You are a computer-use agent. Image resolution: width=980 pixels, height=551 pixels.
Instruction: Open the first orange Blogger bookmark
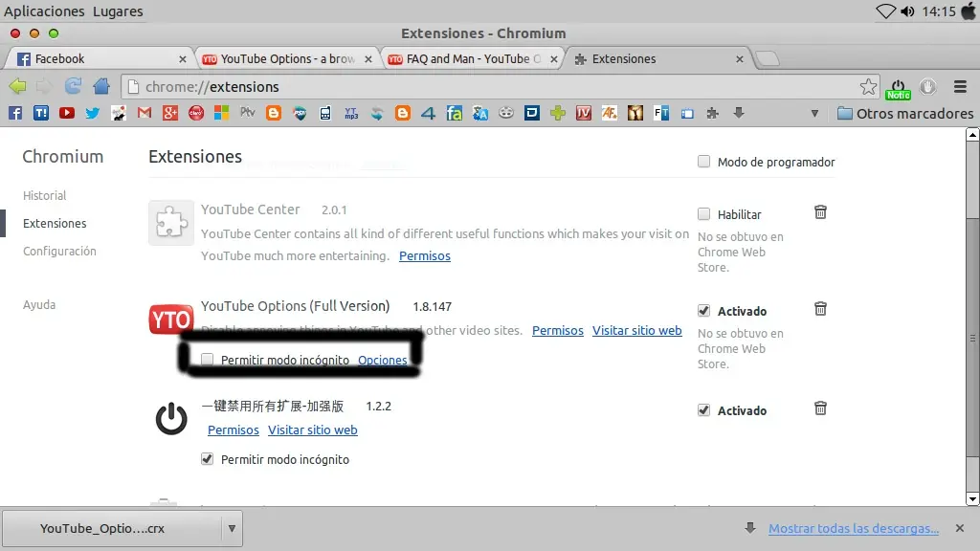[x=273, y=113]
